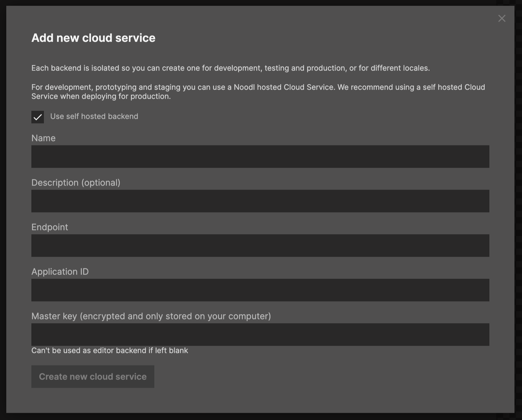The height and width of the screenshot is (420, 522).
Task: Click the 'Master key (encrypted...)' label
Action: [x=151, y=316]
